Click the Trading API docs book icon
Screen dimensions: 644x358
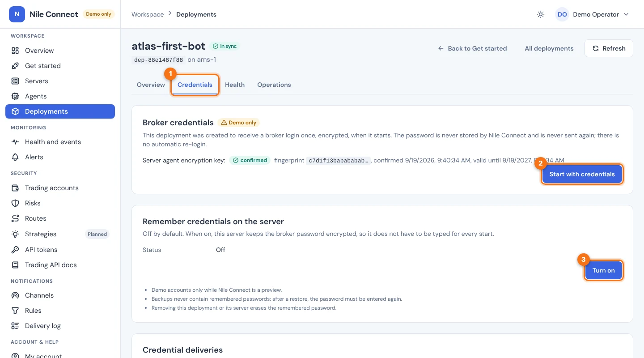tap(15, 265)
